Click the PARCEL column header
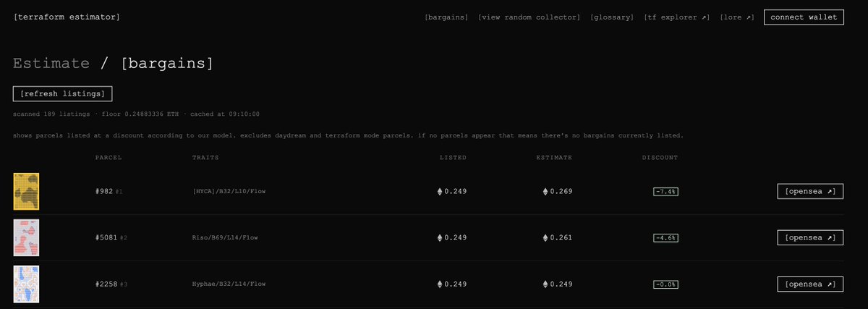The image size is (868, 309). (109, 157)
